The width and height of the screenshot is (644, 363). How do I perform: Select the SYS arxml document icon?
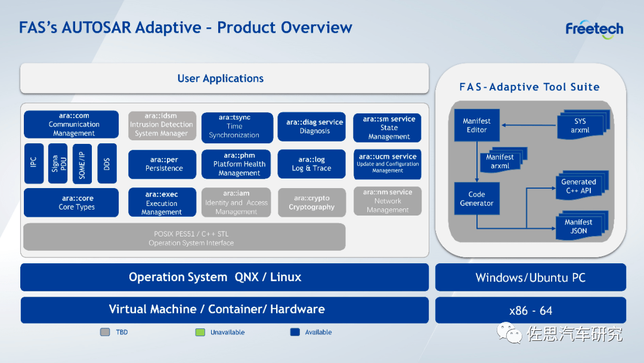pos(580,125)
